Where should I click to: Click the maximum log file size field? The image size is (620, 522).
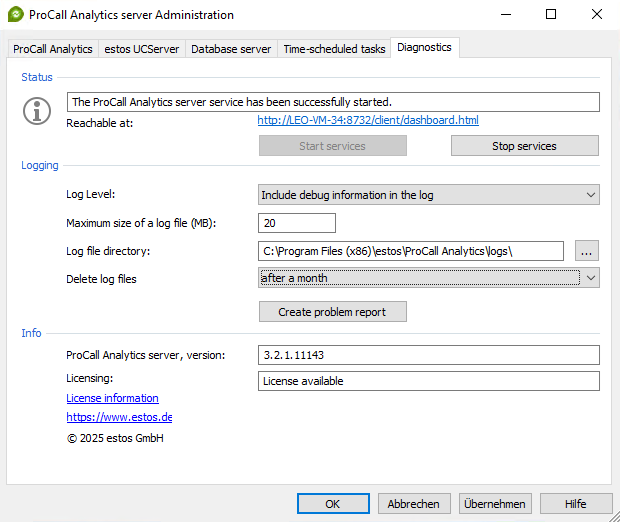click(x=296, y=223)
